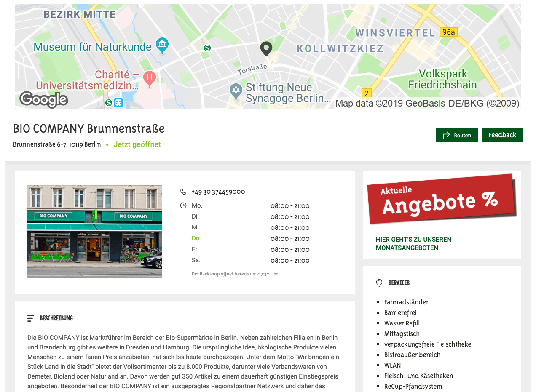Click the Charité hospital H marker
This screenshot has height=392, width=536.
(149, 78)
